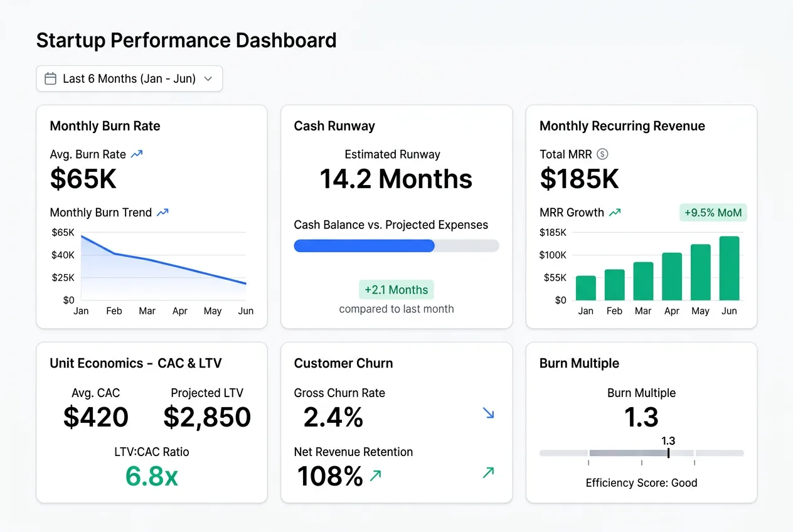Toggle the +2.1 Months indicator
The width and height of the screenshot is (793, 532).
396,289
